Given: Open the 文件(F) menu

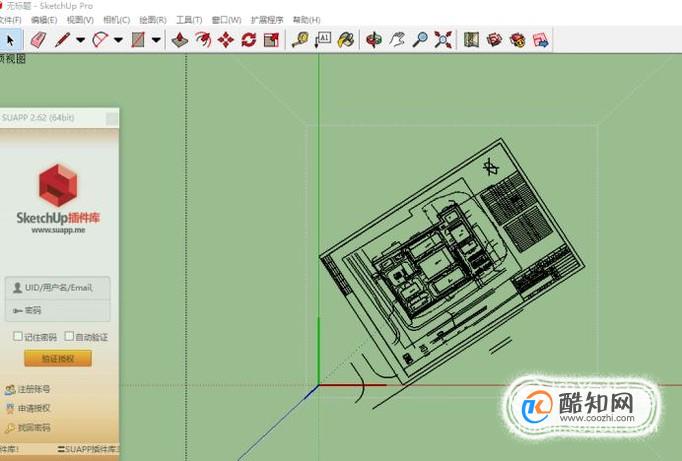Looking at the screenshot, I should coord(10,20).
